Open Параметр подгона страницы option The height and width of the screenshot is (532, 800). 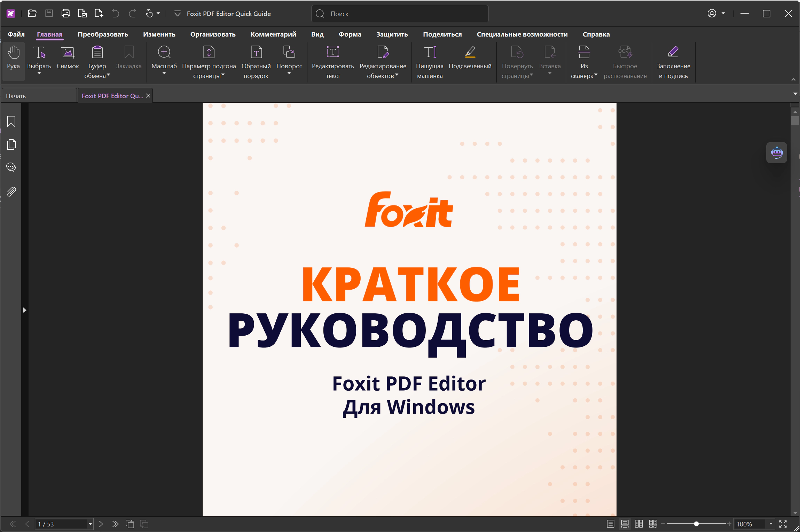[x=209, y=62]
